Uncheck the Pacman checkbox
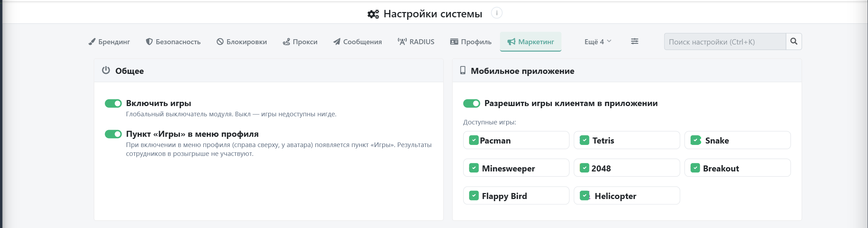The height and width of the screenshot is (228, 868). click(x=474, y=140)
